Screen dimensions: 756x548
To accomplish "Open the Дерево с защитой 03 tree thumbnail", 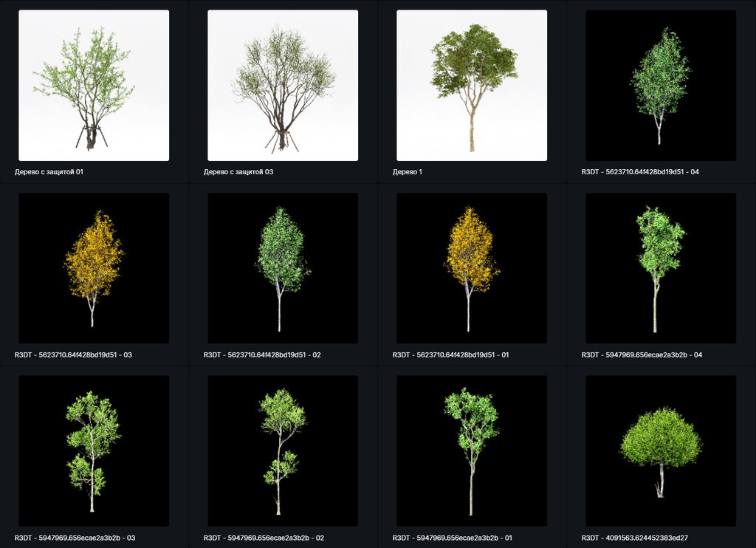I will point(283,86).
